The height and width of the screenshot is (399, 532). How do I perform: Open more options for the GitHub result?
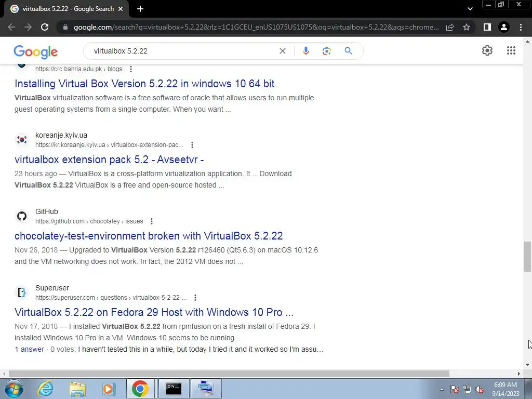(x=152, y=221)
